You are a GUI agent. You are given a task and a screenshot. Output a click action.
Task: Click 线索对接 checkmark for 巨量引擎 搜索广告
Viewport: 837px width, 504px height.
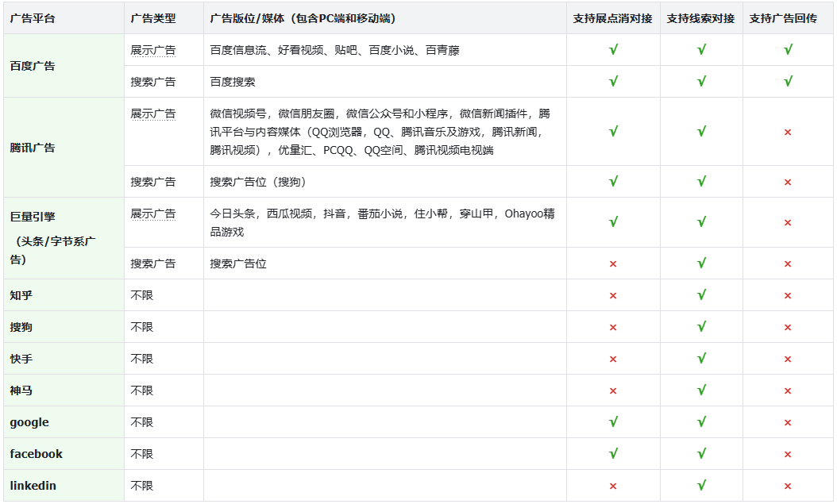[701, 263]
